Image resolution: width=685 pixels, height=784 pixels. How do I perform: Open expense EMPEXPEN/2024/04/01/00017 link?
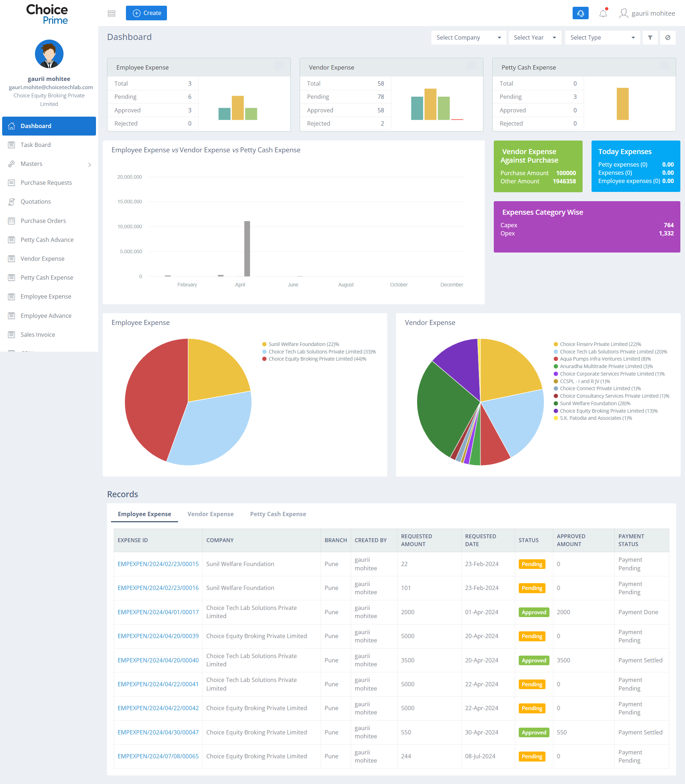tap(158, 612)
